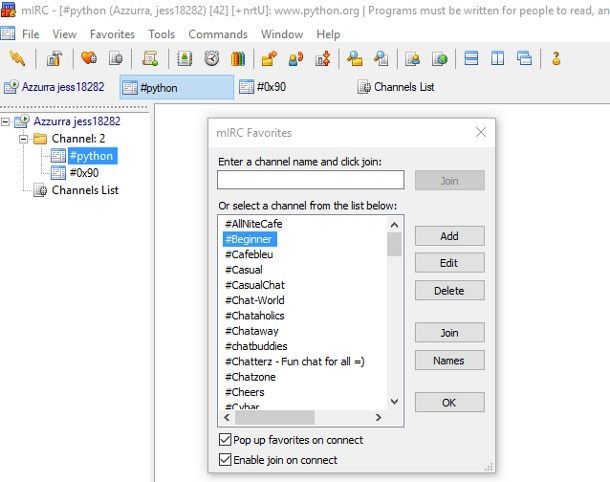Click the mIRC system menu icon left of File

click(8, 34)
